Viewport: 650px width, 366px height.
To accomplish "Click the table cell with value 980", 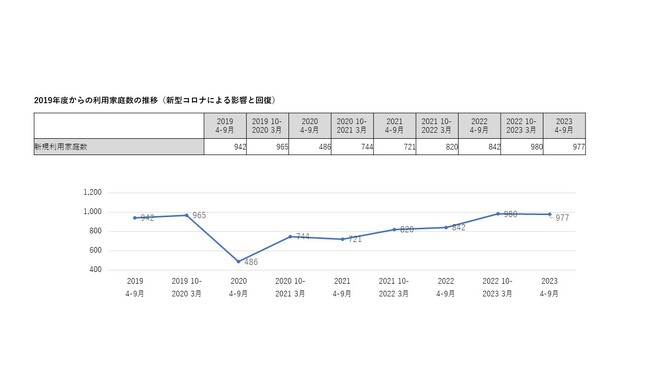I will pos(522,147).
